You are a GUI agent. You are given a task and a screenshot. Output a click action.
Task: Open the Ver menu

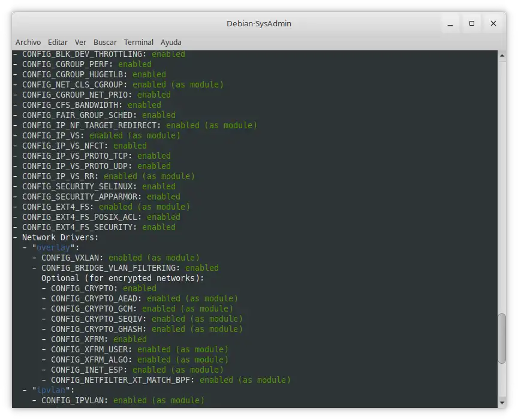click(80, 43)
